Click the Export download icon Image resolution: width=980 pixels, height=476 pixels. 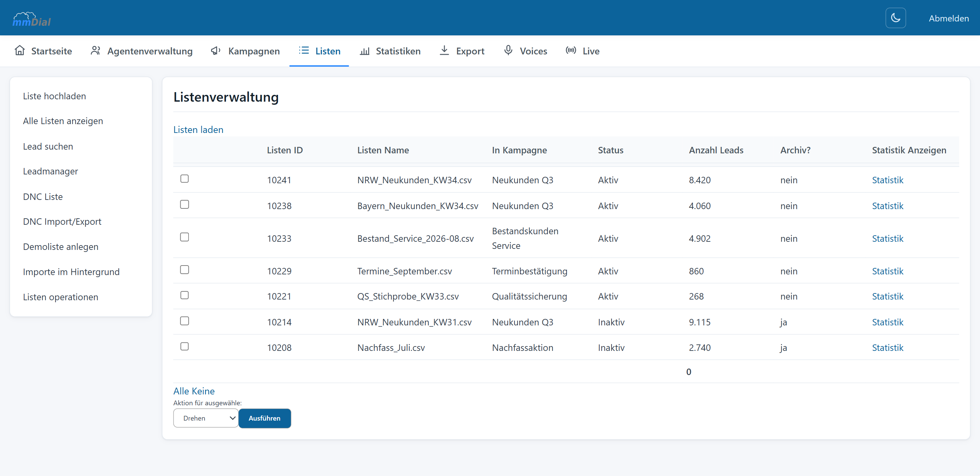(444, 50)
